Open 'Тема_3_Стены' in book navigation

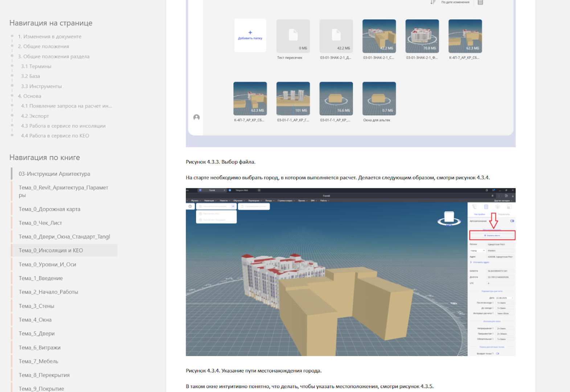(x=36, y=306)
